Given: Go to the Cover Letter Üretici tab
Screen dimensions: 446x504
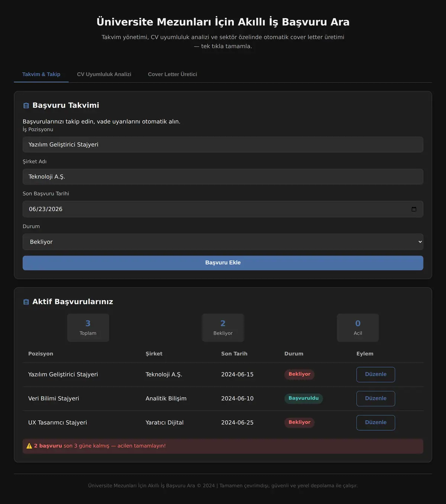Looking at the screenshot, I should [172, 74].
